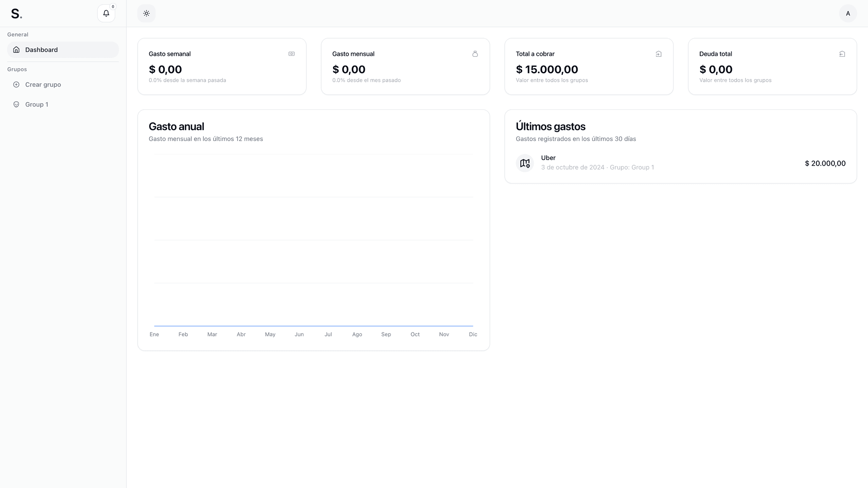
Task: Click 'Gastos registrados en los últimos 30 días' subtitle
Action: pos(576,139)
